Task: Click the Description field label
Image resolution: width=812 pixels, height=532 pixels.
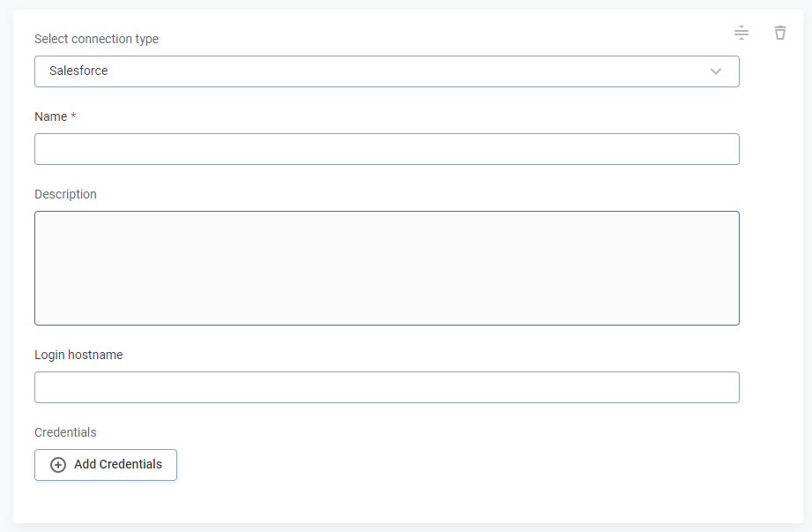Action: 65,194
